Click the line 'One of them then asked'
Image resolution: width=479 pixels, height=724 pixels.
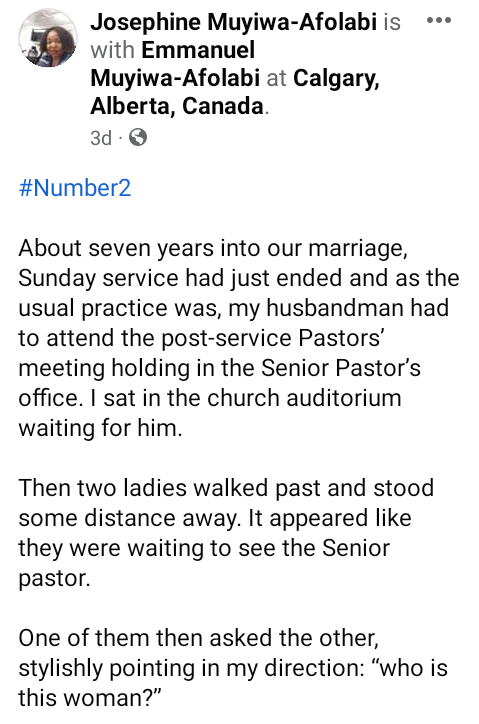[199, 638]
